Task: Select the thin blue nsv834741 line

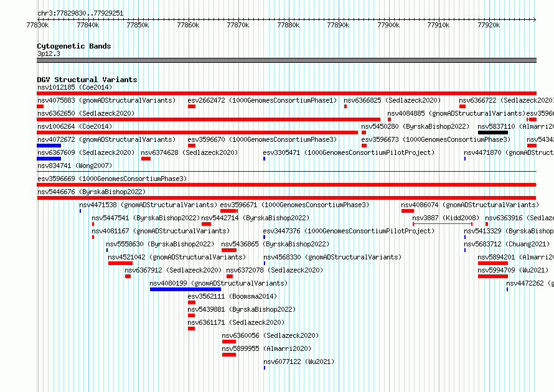Action: coord(286,172)
